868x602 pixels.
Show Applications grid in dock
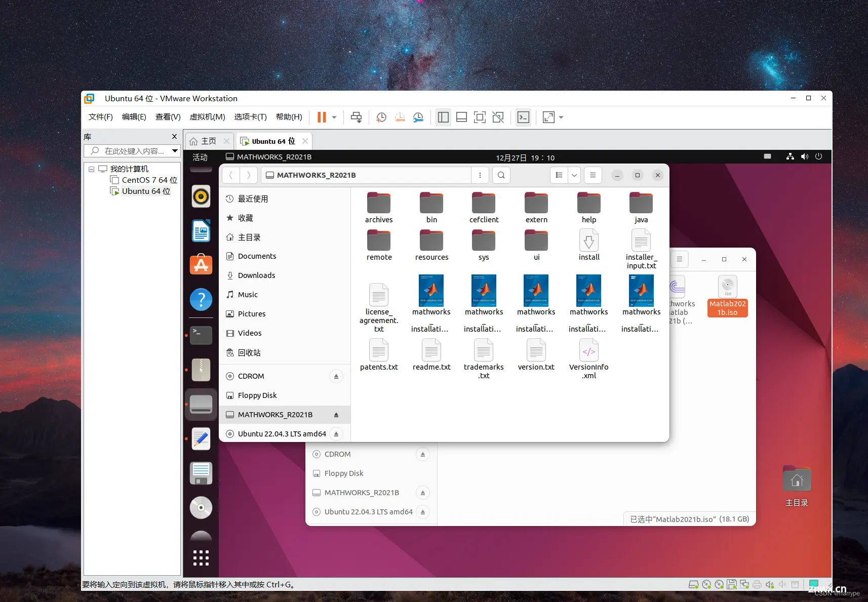coord(201,557)
